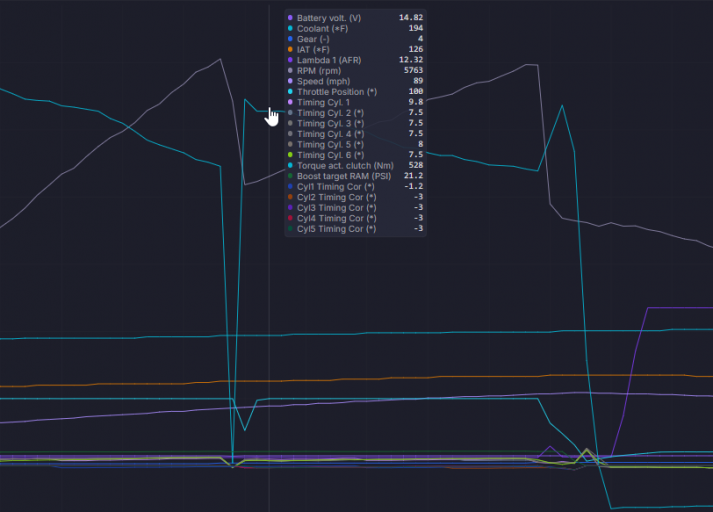
Task: Select Torque act. clutch (Nm) entry
Action: coord(355,166)
